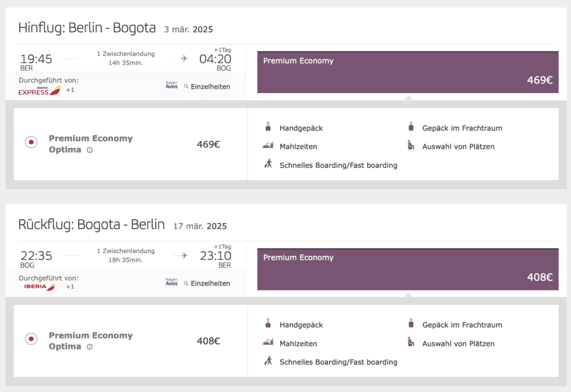Click outbound Schnelles Boarding walking icon
Screen dimensions: 571x392
(268, 164)
